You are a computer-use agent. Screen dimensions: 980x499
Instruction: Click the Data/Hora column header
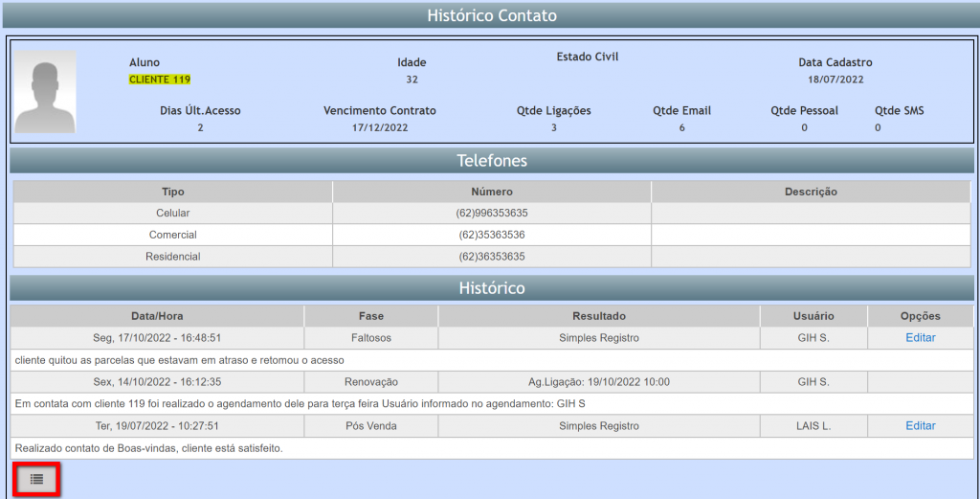point(157,316)
